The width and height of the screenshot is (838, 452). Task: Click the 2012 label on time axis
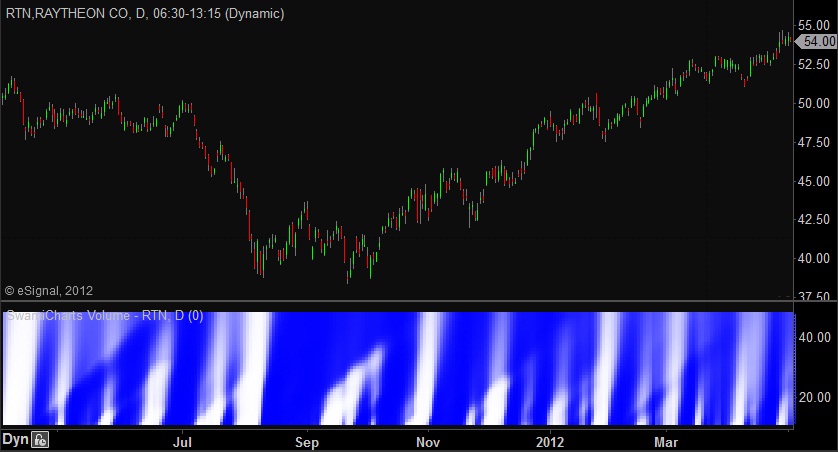[x=550, y=442]
